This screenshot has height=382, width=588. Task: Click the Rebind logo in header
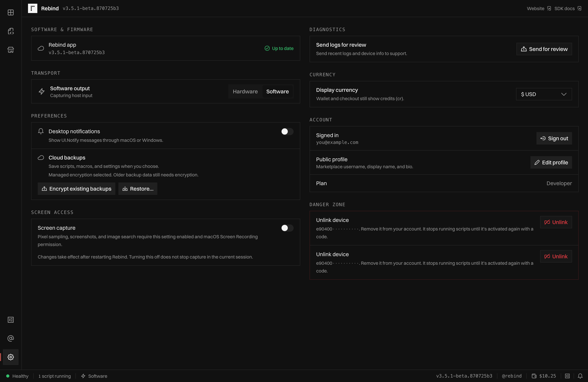[x=33, y=8]
